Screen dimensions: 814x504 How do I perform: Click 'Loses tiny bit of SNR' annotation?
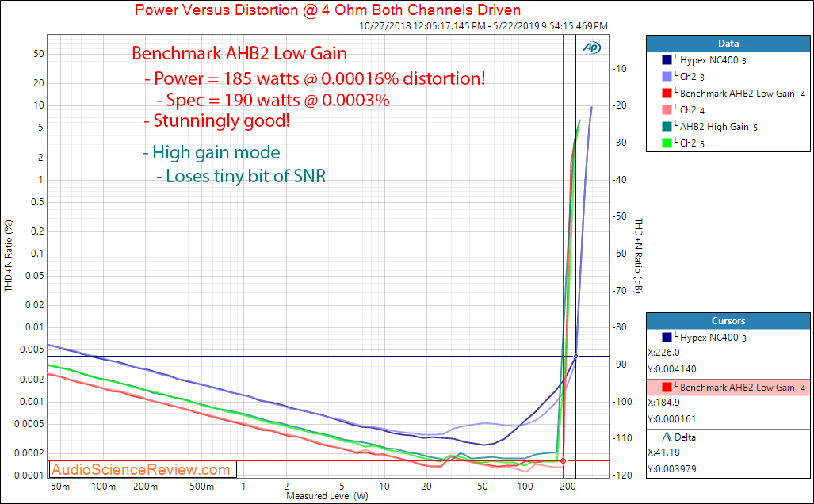click(x=242, y=176)
